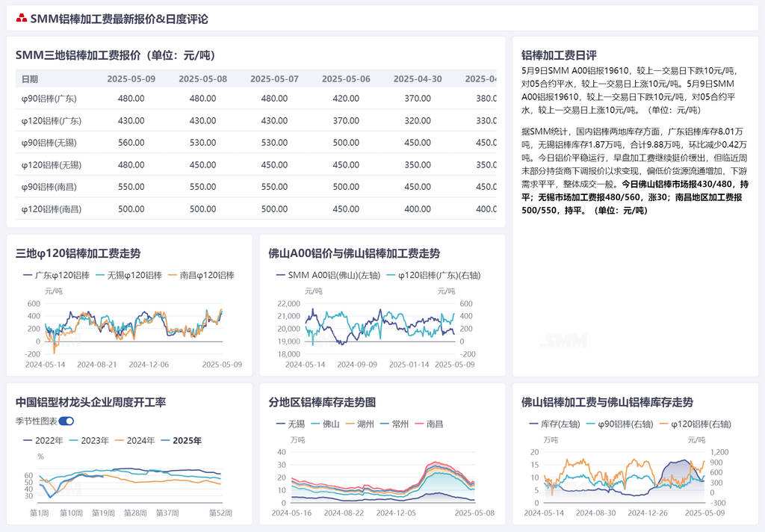Click the red SMM logo icon

21,19
